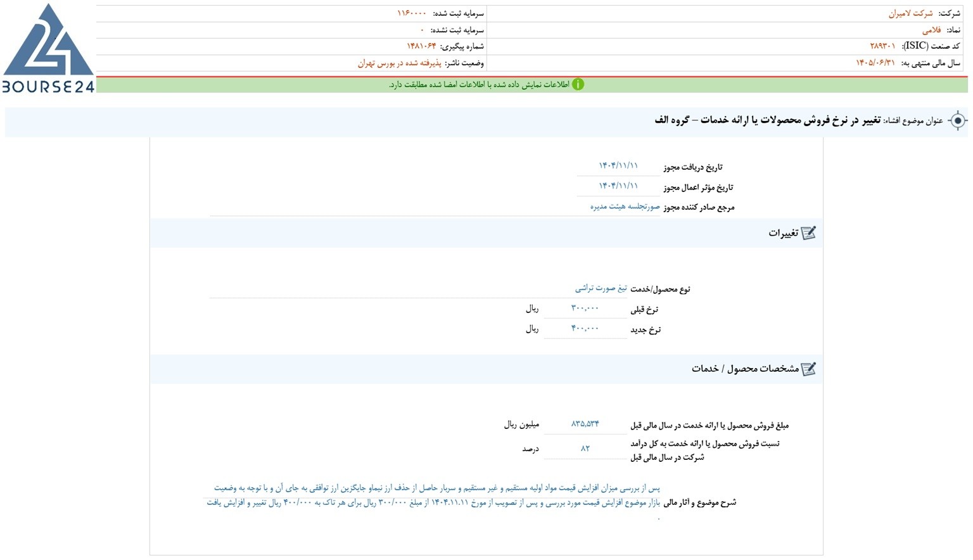Click the تغییرات section heading
This screenshot has height=560, width=973.
click(x=783, y=233)
